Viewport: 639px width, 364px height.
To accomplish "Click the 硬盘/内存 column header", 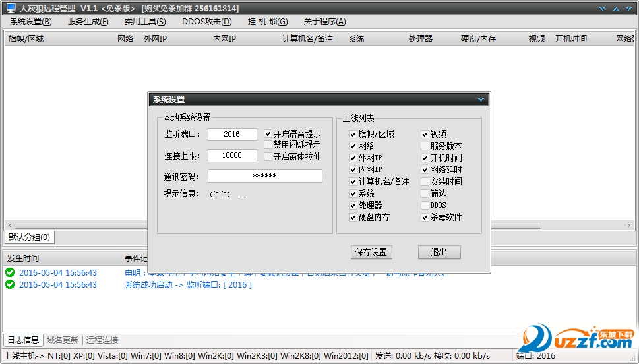I will (479, 39).
